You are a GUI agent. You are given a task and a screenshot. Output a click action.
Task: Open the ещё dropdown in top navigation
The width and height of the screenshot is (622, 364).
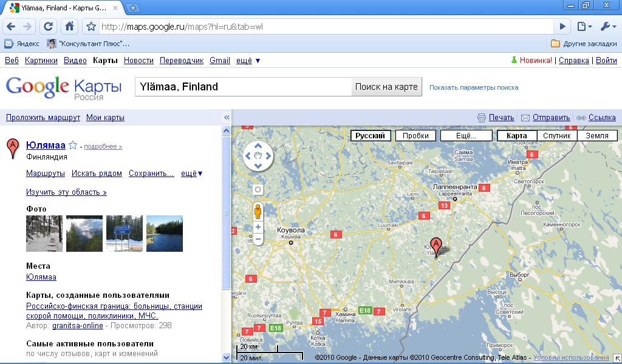click(x=248, y=61)
